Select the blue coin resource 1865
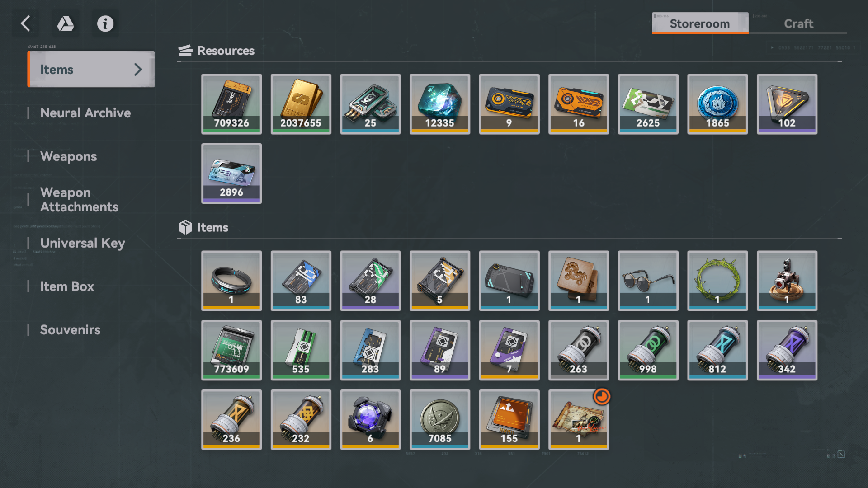The width and height of the screenshot is (868, 488). tap(717, 104)
